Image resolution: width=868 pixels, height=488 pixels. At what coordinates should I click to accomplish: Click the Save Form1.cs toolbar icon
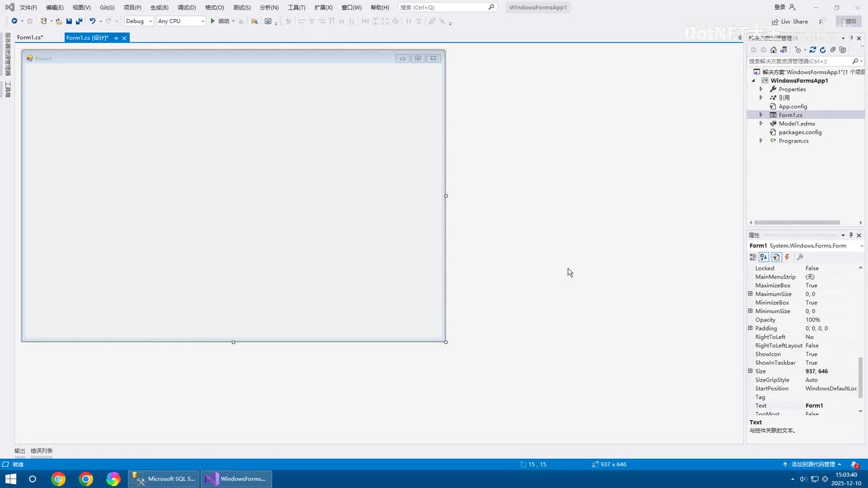pos(69,21)
